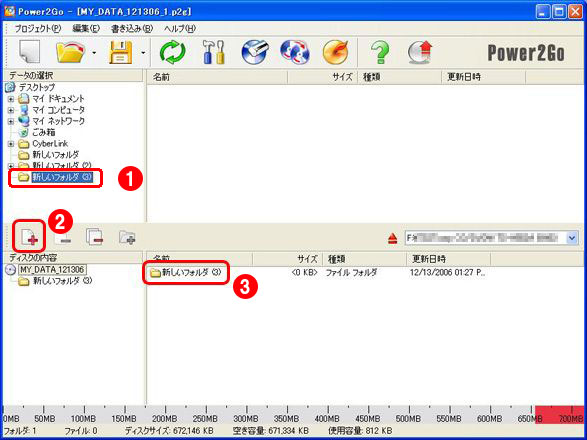Screen dimensions: 587x440
Task: Expand the マイ ドキュメント tree node
Action: [x=11, y=99]
